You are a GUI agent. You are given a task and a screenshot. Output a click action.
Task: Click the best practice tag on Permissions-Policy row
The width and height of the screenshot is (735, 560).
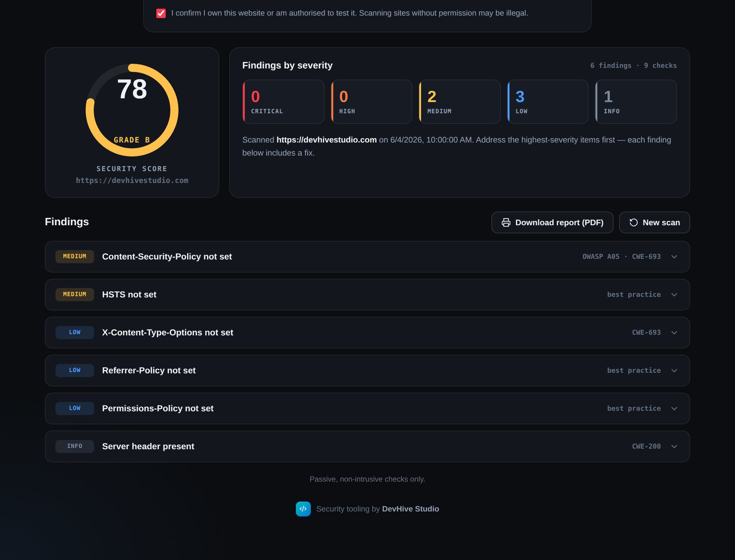(634, 409)
